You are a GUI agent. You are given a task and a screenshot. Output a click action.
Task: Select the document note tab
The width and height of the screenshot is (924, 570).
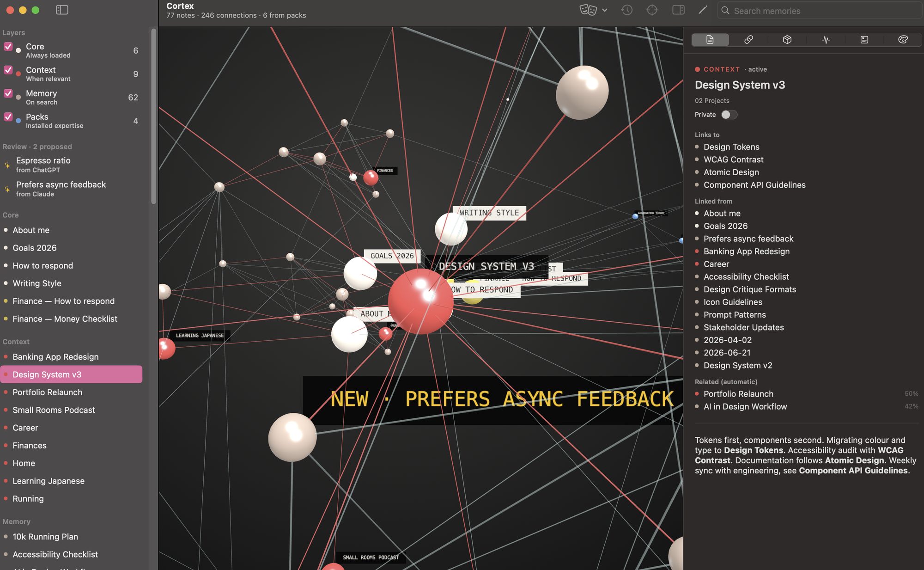[x=710, y=40]
